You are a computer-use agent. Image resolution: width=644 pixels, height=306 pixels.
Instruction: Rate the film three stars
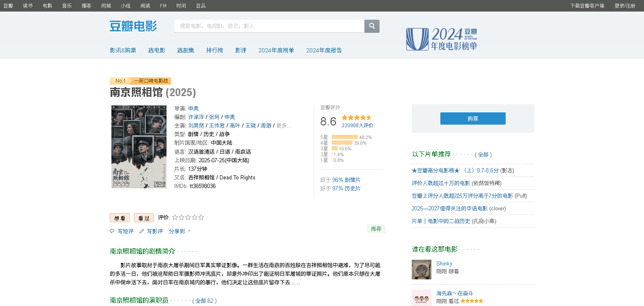pos(188,217)
